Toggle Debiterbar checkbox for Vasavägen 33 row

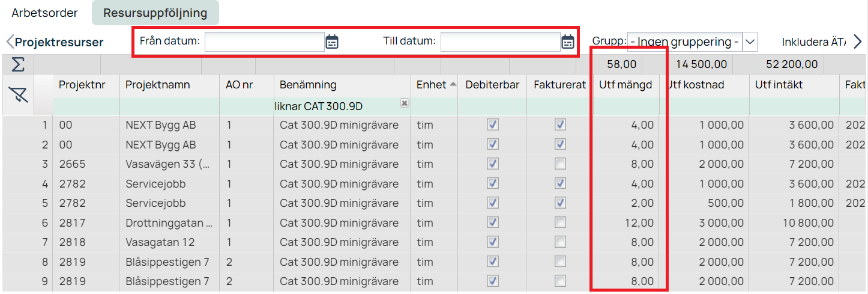click(493, 164)
